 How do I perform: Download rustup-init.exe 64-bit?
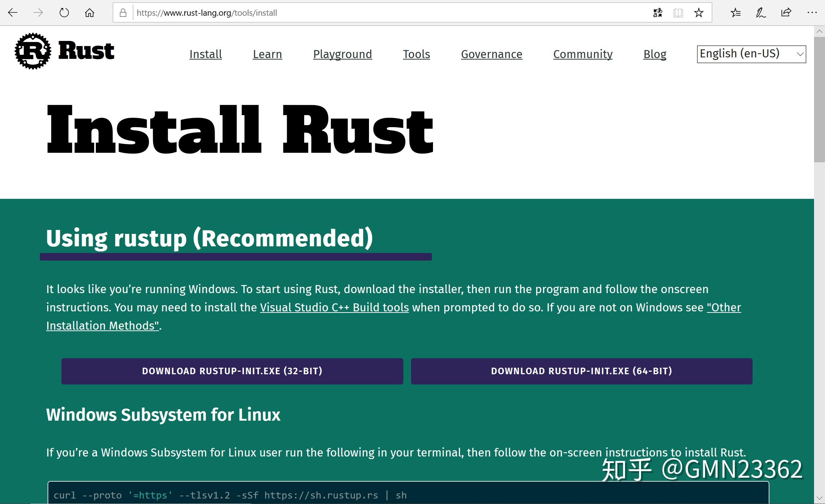(581, 371)
